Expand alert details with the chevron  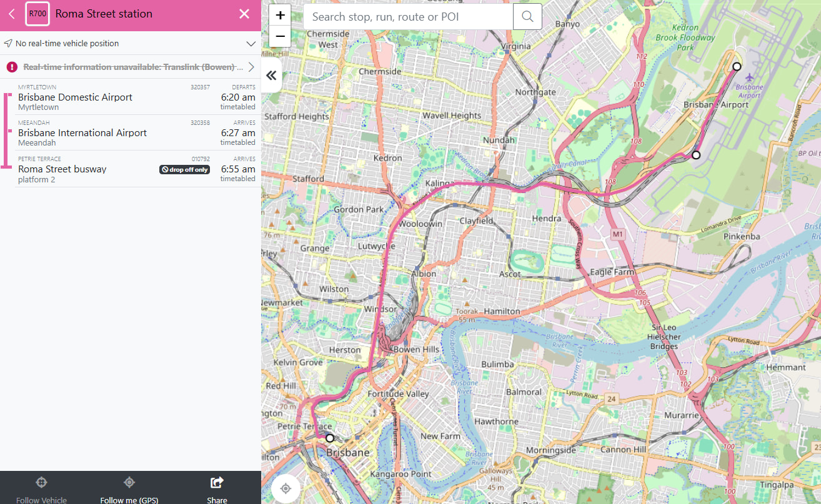click(x=251, y=67)
